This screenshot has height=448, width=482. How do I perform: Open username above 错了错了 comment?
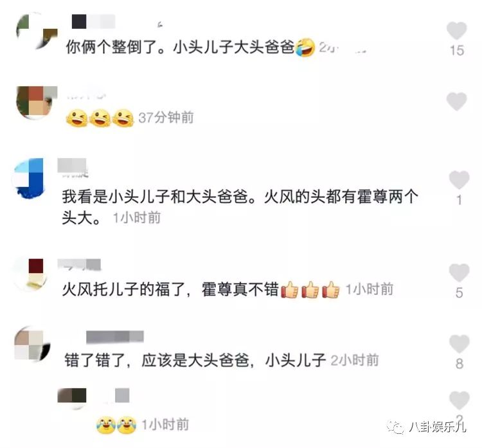(115, 337)
